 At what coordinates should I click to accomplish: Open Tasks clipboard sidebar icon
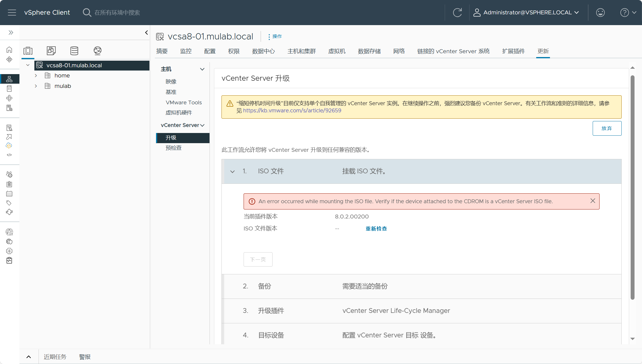[9, 184]
